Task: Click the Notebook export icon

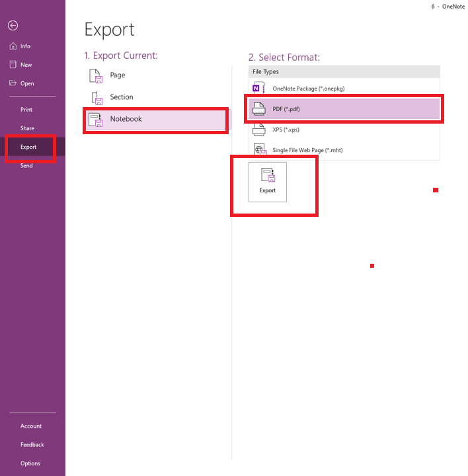Action: click(95, 120)
